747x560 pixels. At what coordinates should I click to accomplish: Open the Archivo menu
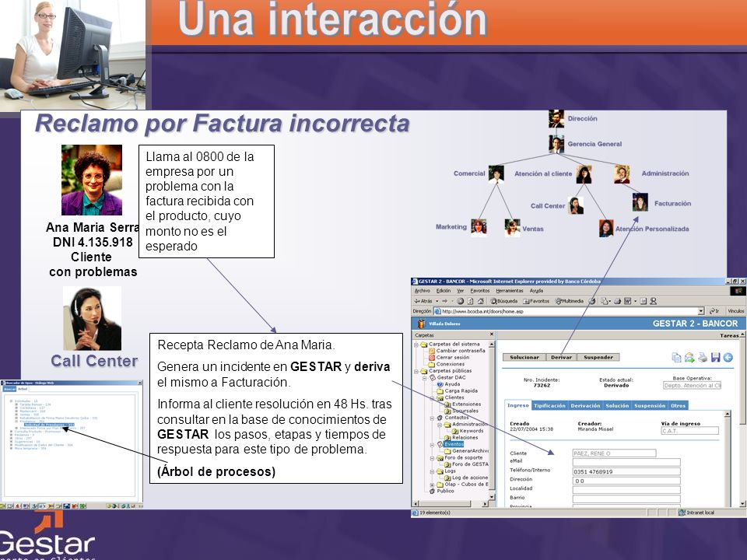click(422, 290)
